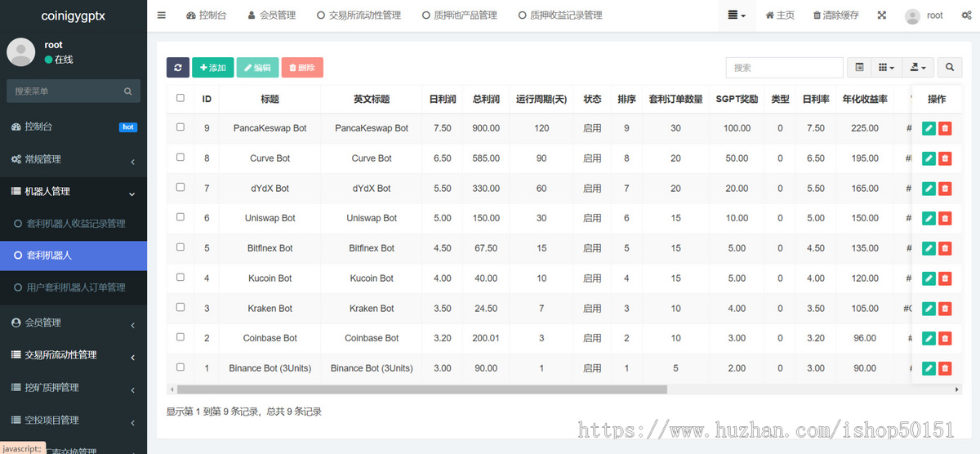Delete the dYdX Bot row with the red trash
This screenshot has width=980, height=454.
(945, 189)
